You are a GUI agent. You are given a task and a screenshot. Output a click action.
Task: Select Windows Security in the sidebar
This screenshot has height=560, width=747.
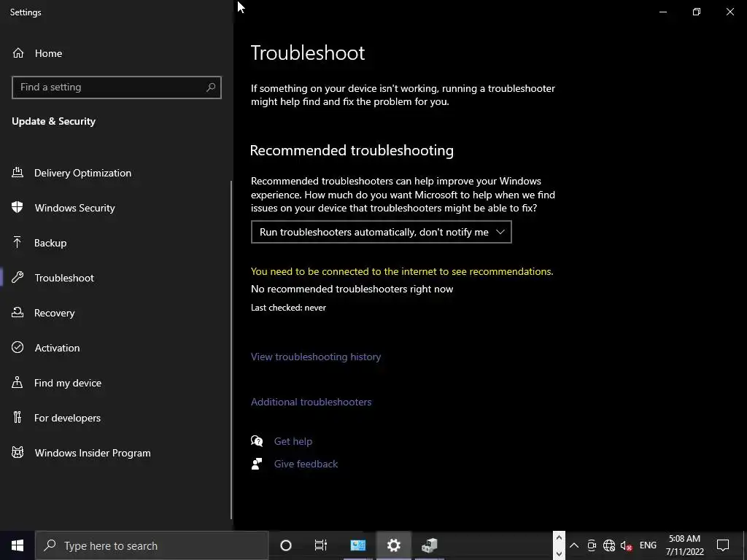pyautogui.click(x=115, y=208)
